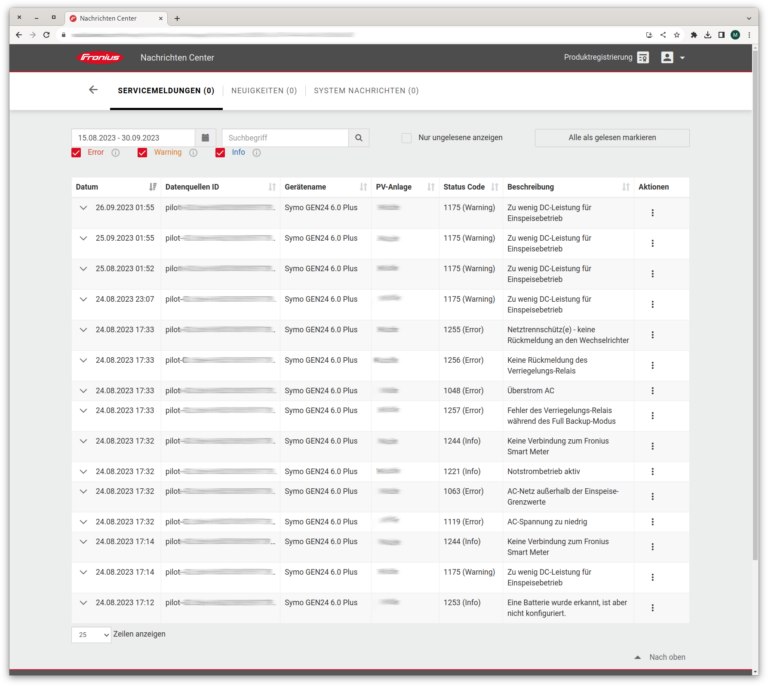Click info icon next to Warning filter
Image resolution: width=768 pixels, height=686 pixels.
(x=193, y=153)
